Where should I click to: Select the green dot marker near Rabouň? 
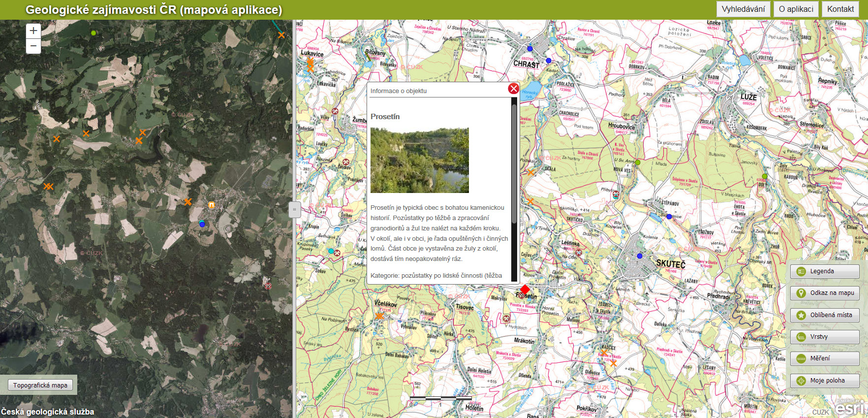pyautogui.click(x=765, y=176)
